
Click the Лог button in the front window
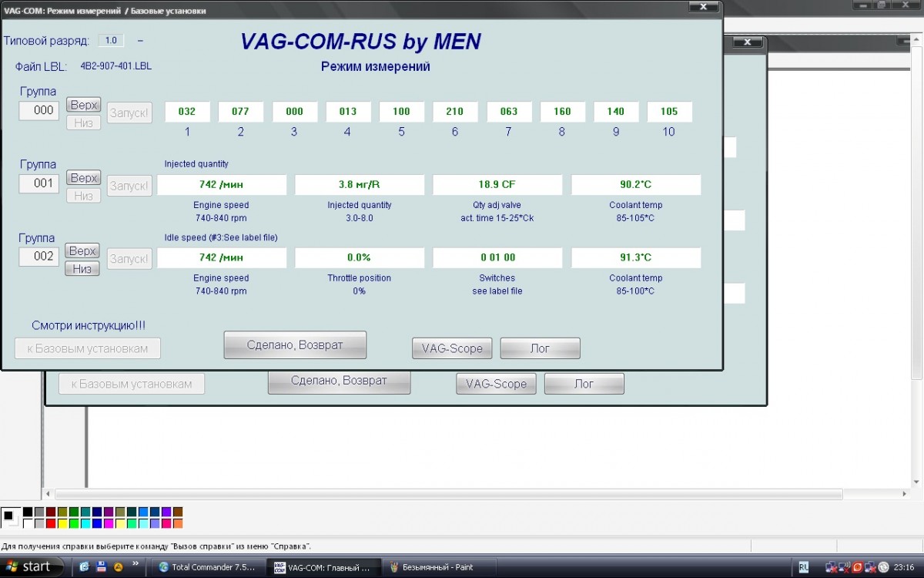tap(541, 348)
